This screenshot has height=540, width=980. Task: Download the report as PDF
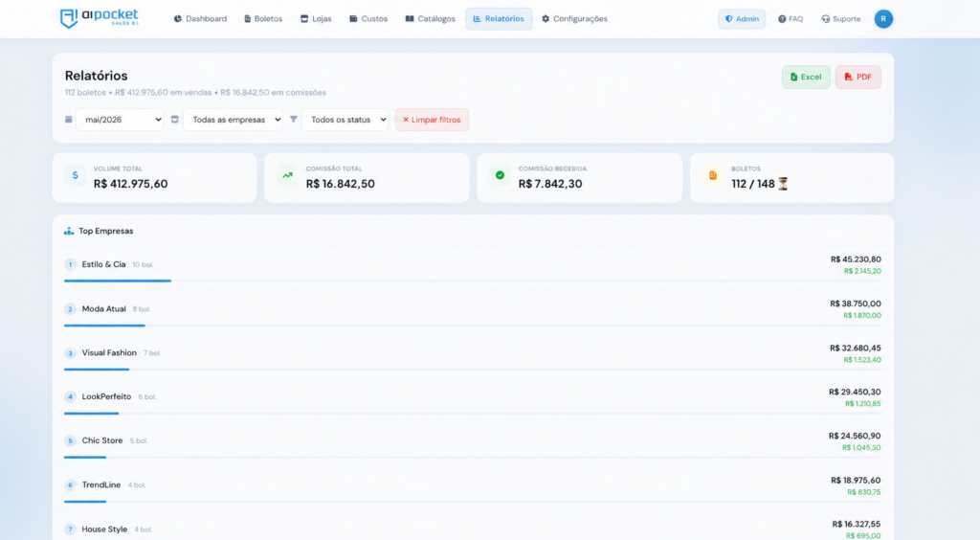858,77
